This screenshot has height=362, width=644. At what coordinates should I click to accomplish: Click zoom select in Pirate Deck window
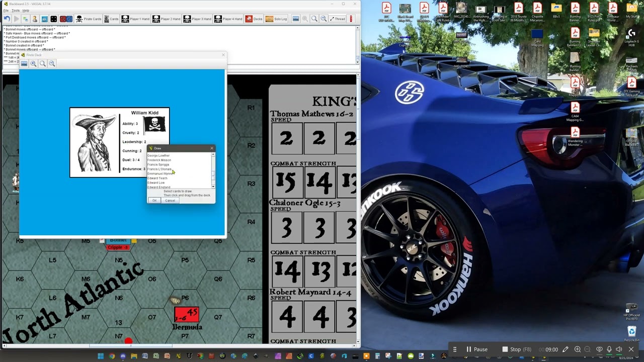(x=43, y=63)
